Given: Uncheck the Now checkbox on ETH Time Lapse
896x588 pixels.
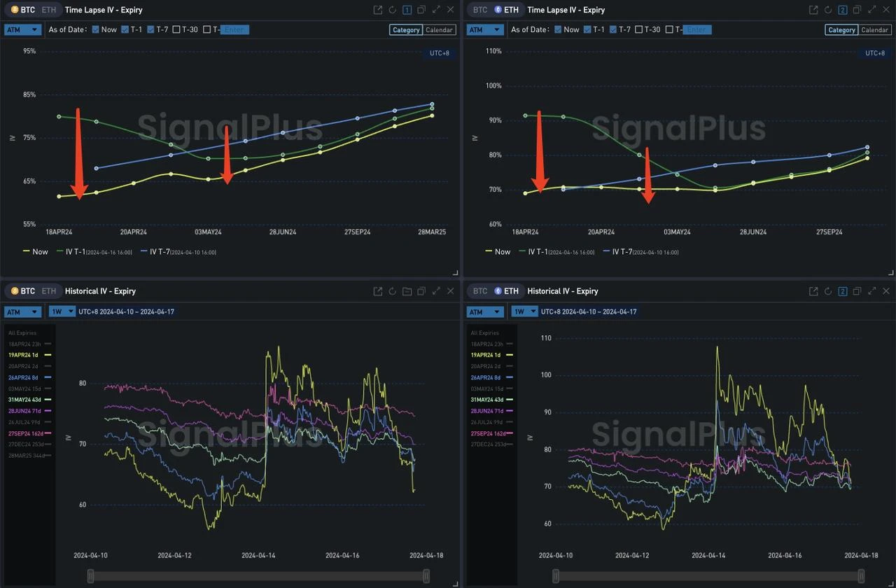Looking at the screenshot, I should pyautogui.click(x=557, y=29).
